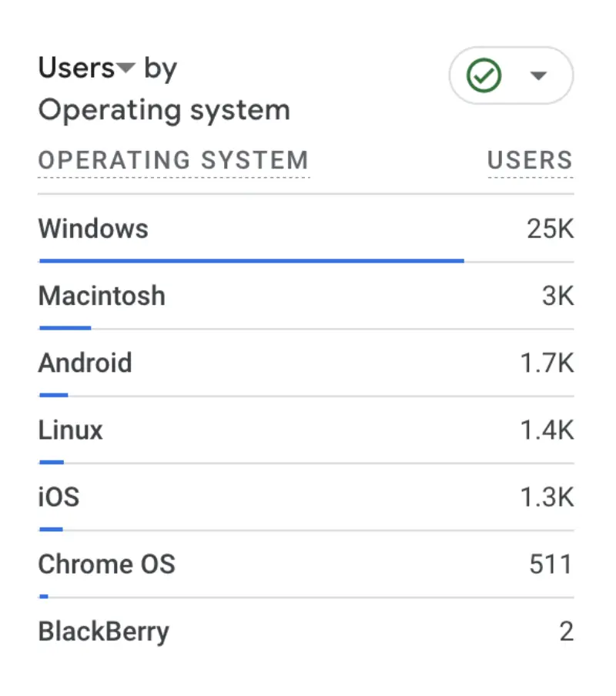Viewport: 616px width, 696px height.
Task: Click the Android row in the table
Action: (x=85, y=363)
